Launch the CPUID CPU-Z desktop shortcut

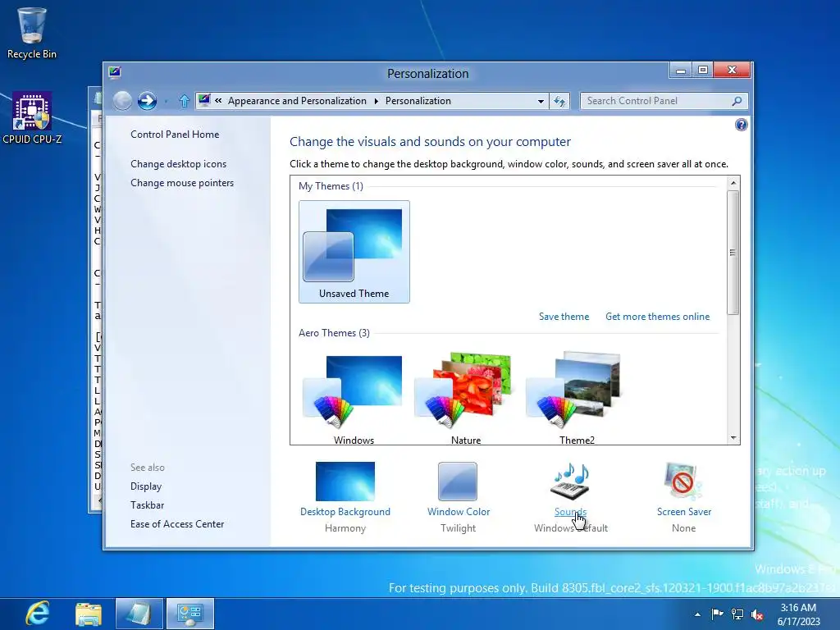coord(32,118)
